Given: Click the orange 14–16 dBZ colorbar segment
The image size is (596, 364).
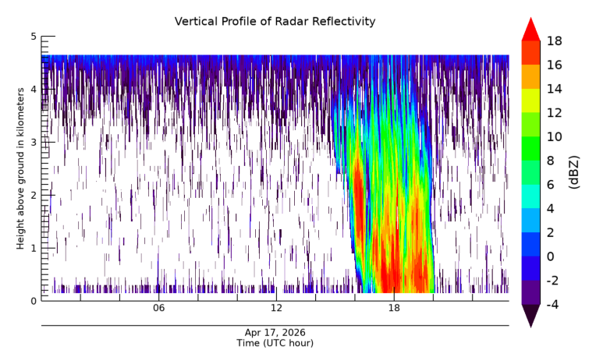Looking at the screenshot, I should [530, 76].
